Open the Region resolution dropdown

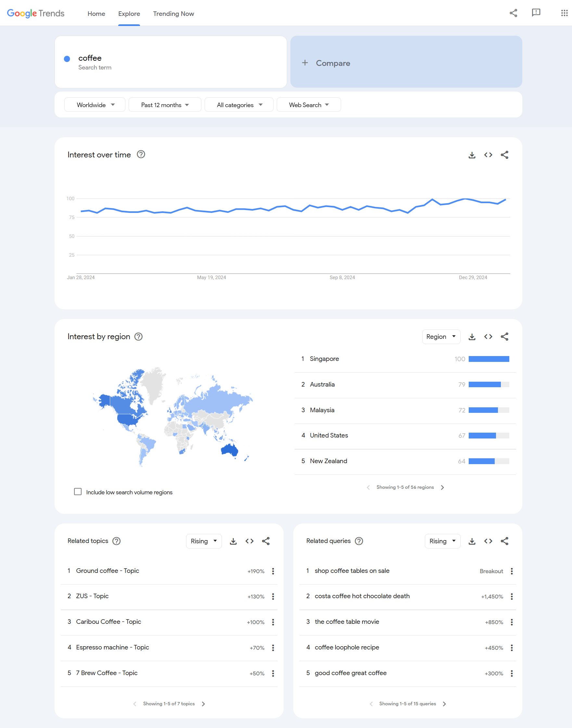point(441,337)
